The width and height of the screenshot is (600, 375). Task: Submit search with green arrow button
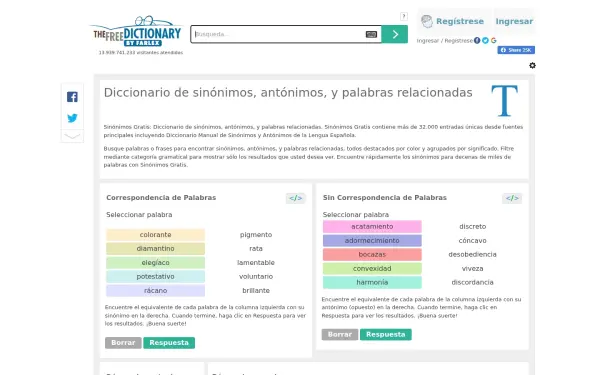point(395,34)
